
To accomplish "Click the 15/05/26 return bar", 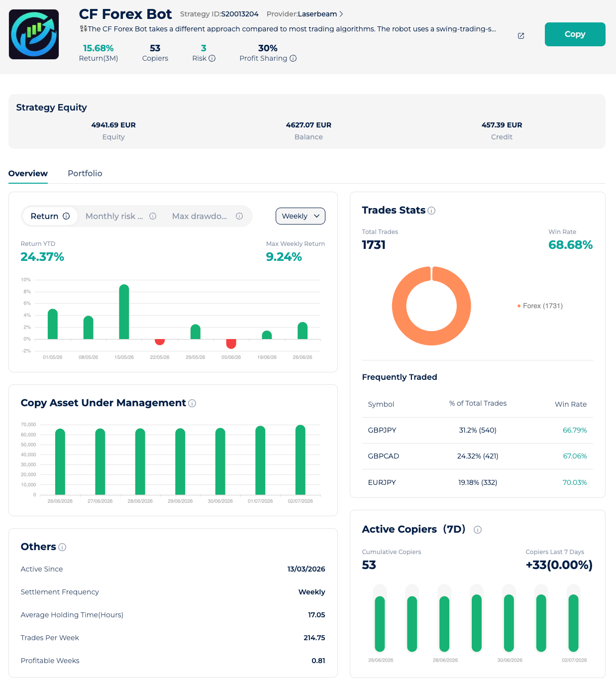I will coord(124,312).
